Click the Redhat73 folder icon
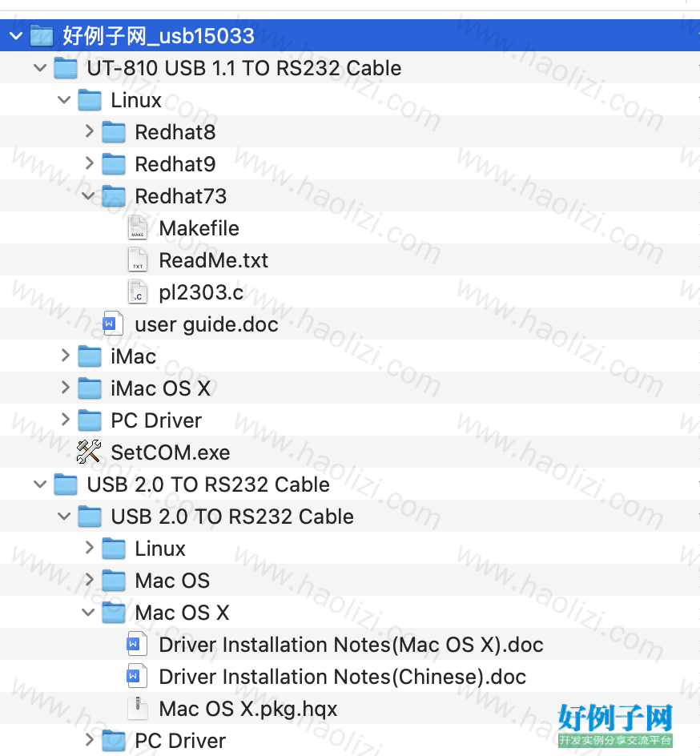 click(114, 196)
